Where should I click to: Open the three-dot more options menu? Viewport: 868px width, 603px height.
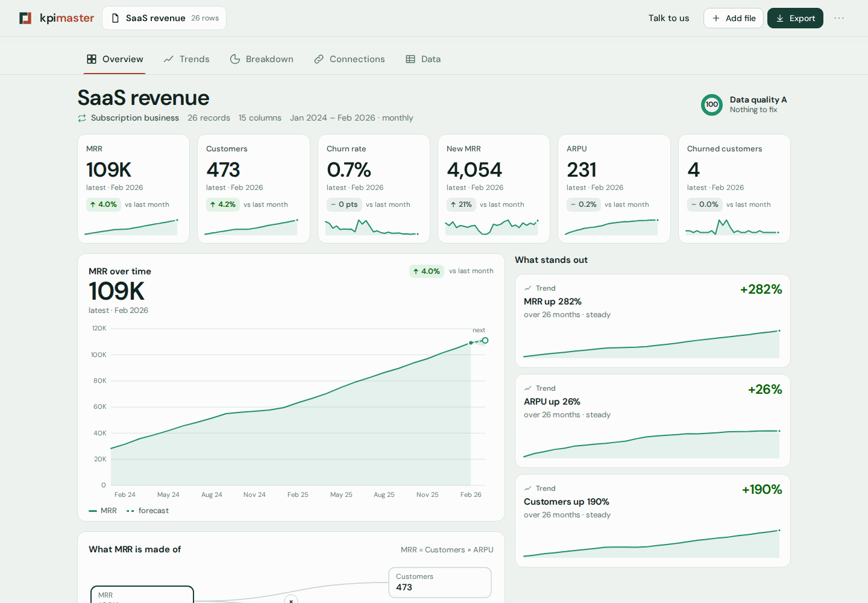coord(839,18)
